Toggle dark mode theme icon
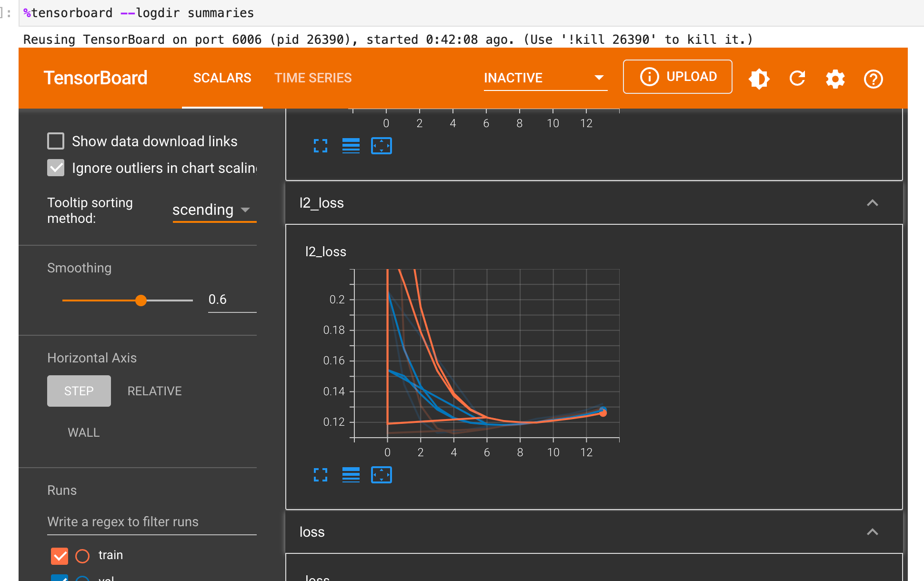 point(759,79)
